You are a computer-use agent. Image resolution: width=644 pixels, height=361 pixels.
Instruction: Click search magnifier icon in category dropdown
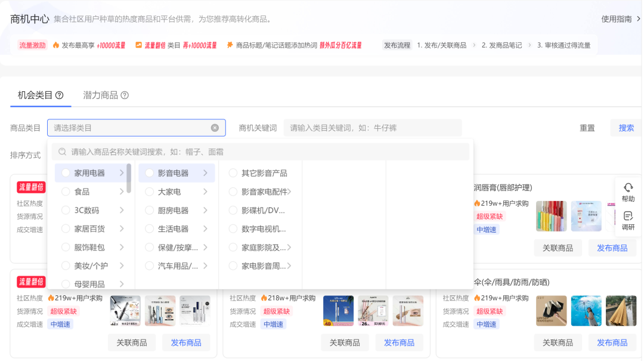(63, 152)
